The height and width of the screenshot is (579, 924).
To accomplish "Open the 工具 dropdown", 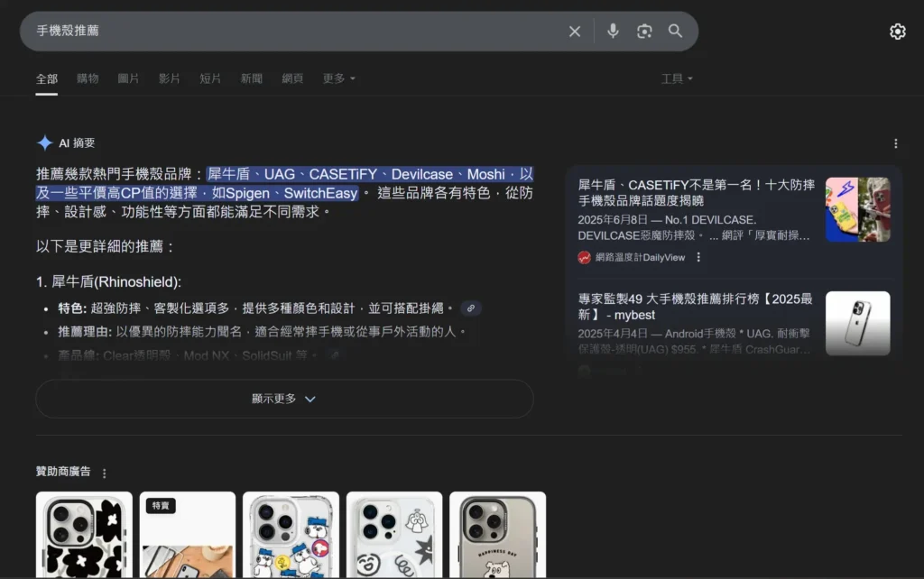I will click(x=677, y=78).
